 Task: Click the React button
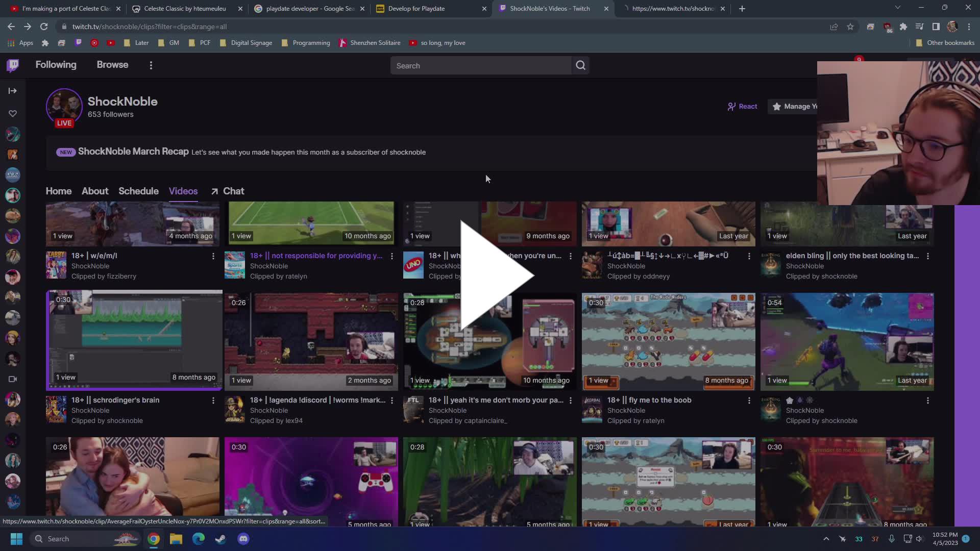tap(742, 106)
